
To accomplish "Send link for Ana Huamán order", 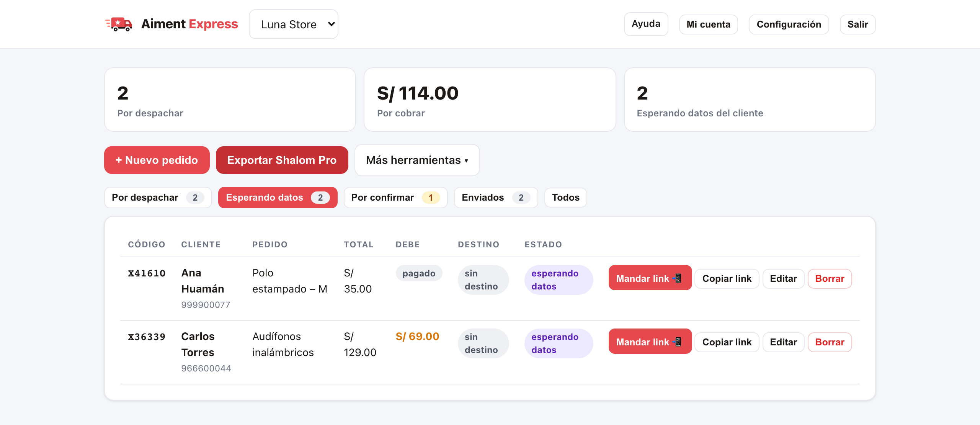I will click(x=650, y=278).
